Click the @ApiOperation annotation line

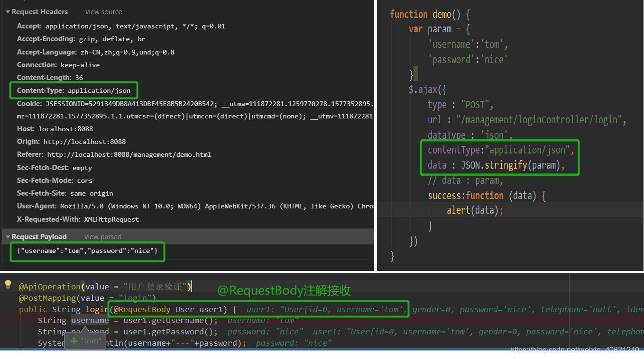pos(105,287)
